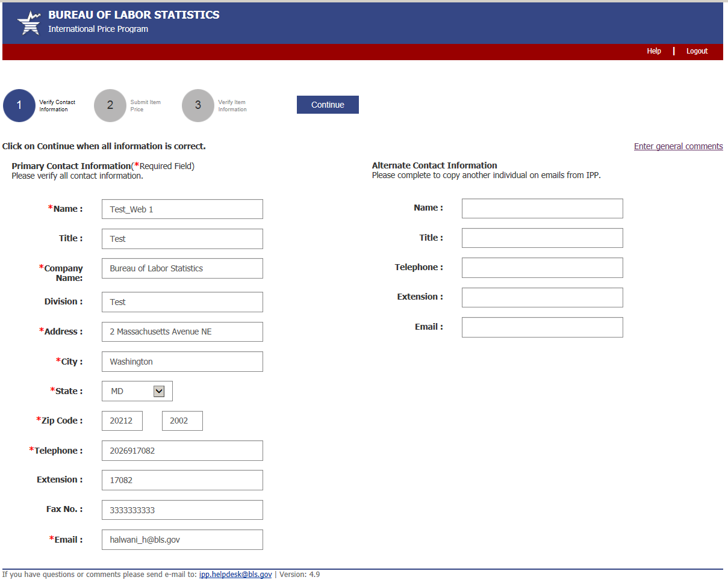
Task: Open the Help link in red bar
Action: (x=654, y=51)
